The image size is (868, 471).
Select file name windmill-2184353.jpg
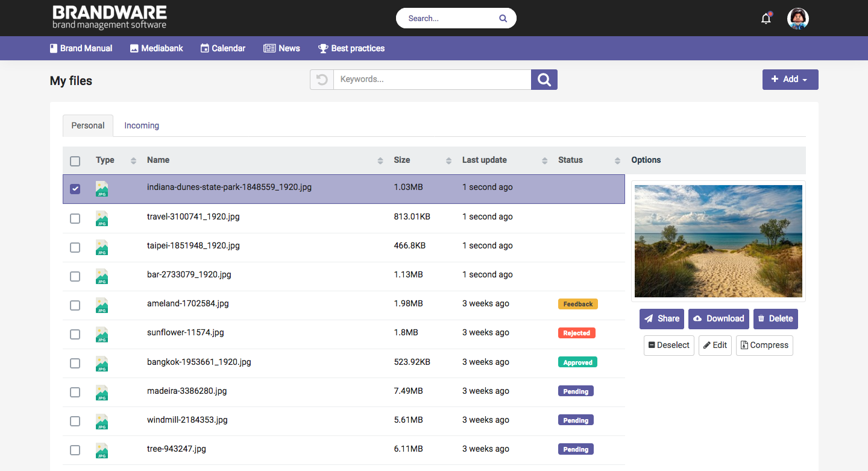click(187, 420)
